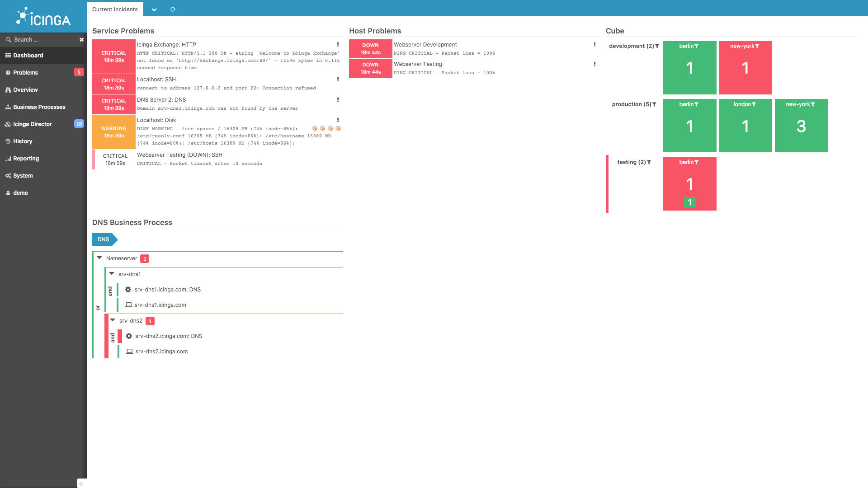Click the Problems tab label
The width and height of the screenshot is (868, 488).
pyautogui.click(x=26, y=72)
